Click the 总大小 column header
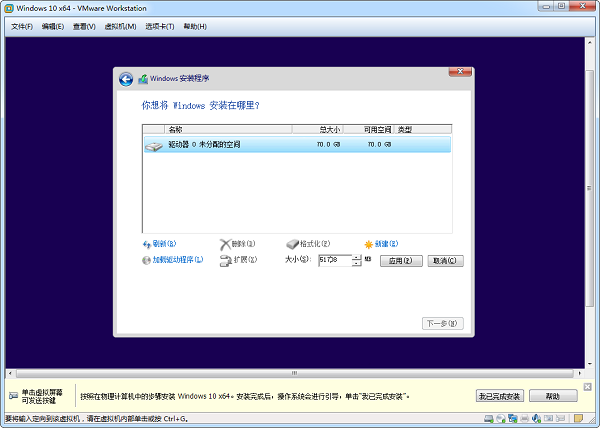Viewport: 600px width, 428px height. (318, 129)
